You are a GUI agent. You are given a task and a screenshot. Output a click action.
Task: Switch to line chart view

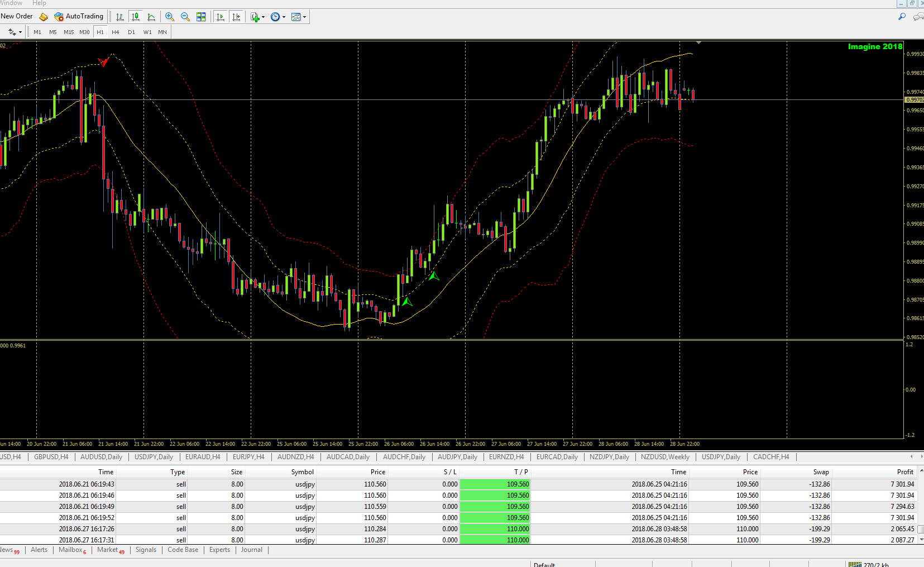[151, 17]
